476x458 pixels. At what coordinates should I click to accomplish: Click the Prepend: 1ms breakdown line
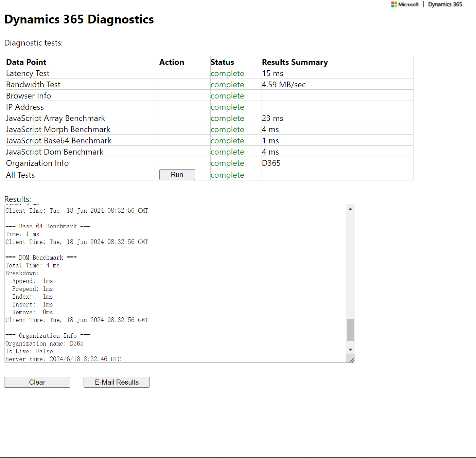(33, 289)
